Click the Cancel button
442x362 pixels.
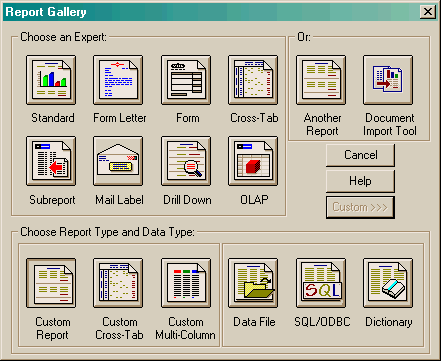[360, 155]
